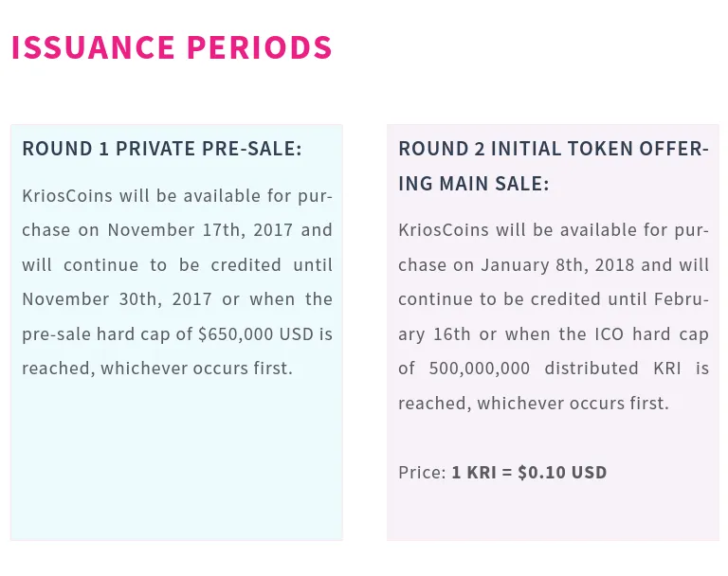Click the Price: label in Round 2
The image size is (728, 576).
click(x=422, y=473)
